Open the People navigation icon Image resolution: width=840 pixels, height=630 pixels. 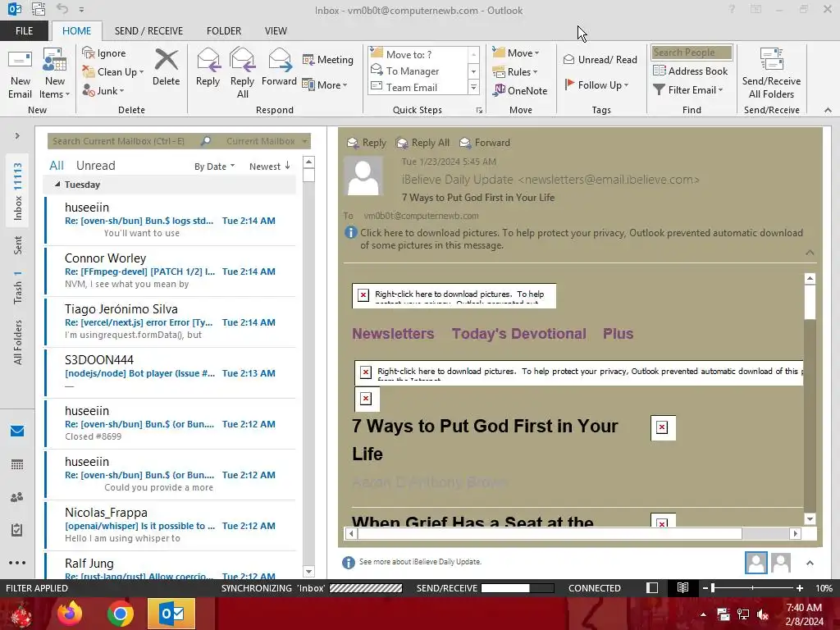tap(17, 497)
